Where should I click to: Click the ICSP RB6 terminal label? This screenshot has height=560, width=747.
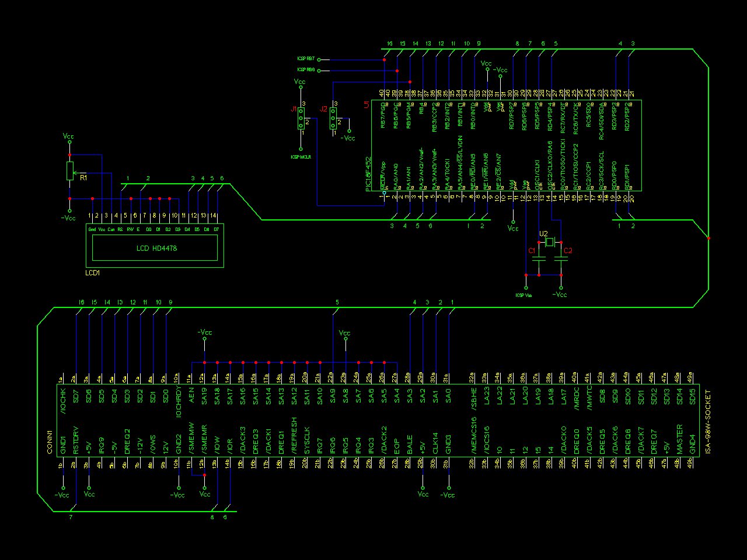[306, 69]
